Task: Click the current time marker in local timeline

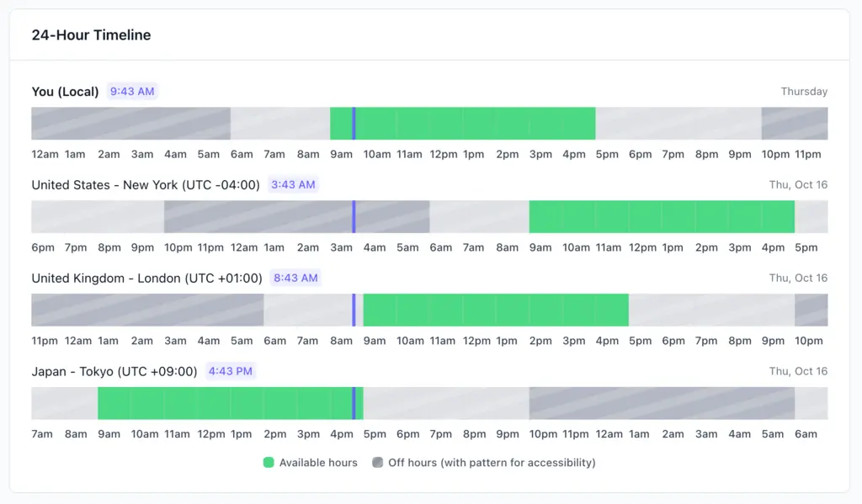Action: pos(354,124)
